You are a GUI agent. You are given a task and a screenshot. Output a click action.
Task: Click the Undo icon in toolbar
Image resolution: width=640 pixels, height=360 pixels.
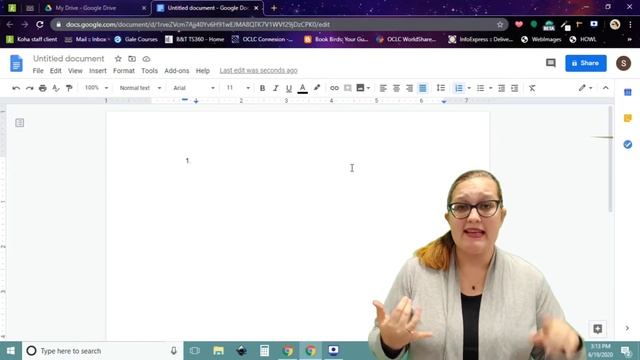click(16, 88)
